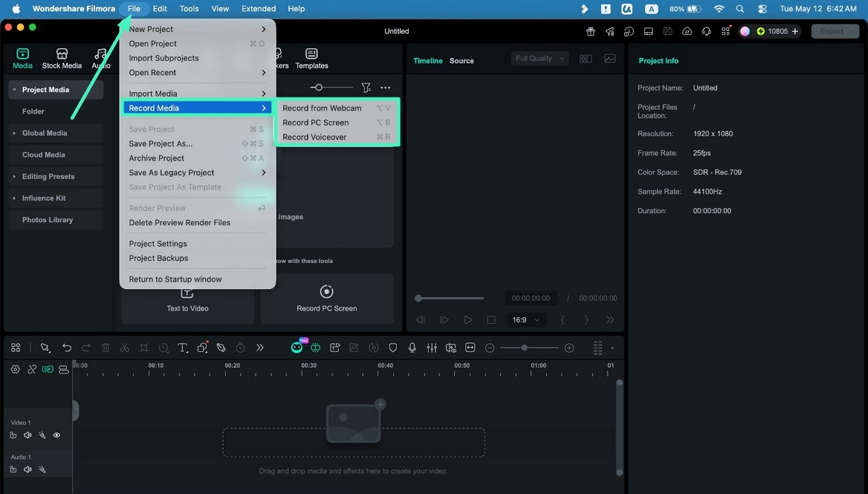Click the undo arrow in timeline toolbar

pos(67,348)
